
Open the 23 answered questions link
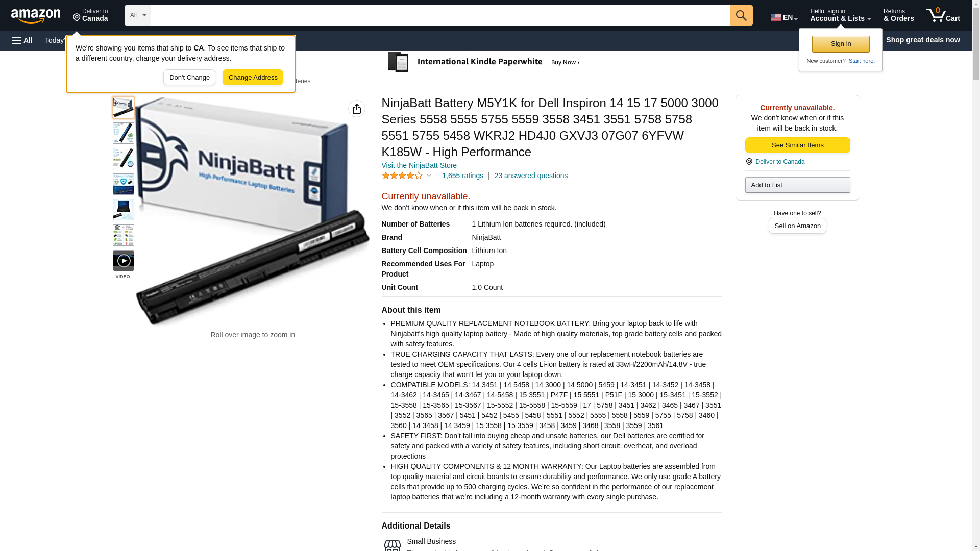[x=531, y=176]
